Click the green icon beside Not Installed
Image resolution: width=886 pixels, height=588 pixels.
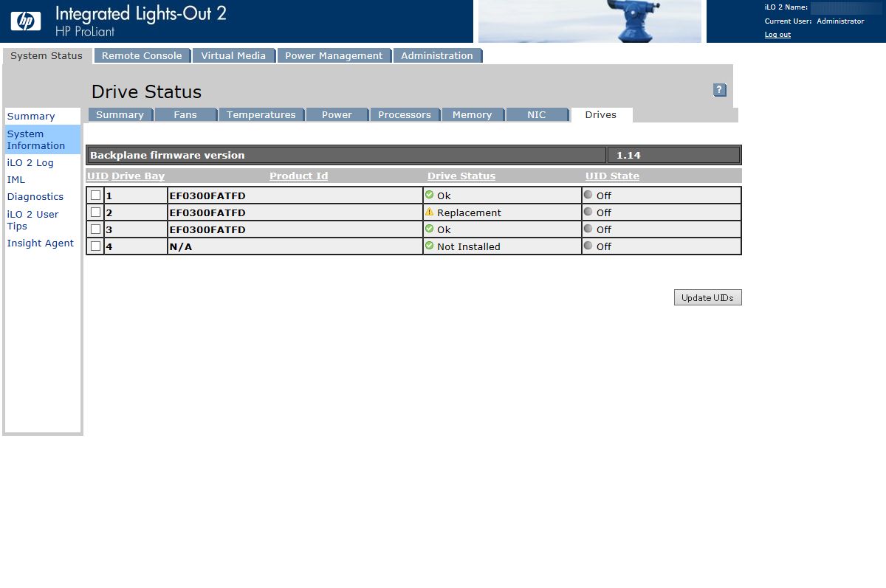[429, 246]
